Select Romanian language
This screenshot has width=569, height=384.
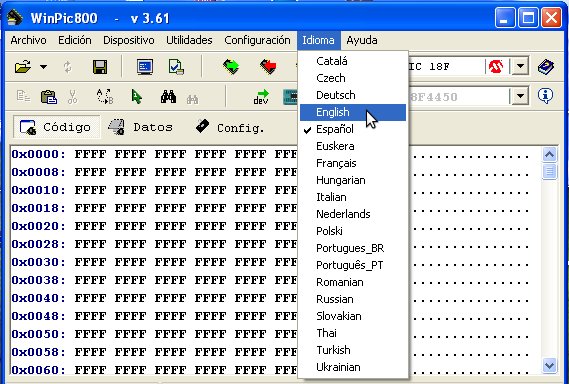pos(353,282)
